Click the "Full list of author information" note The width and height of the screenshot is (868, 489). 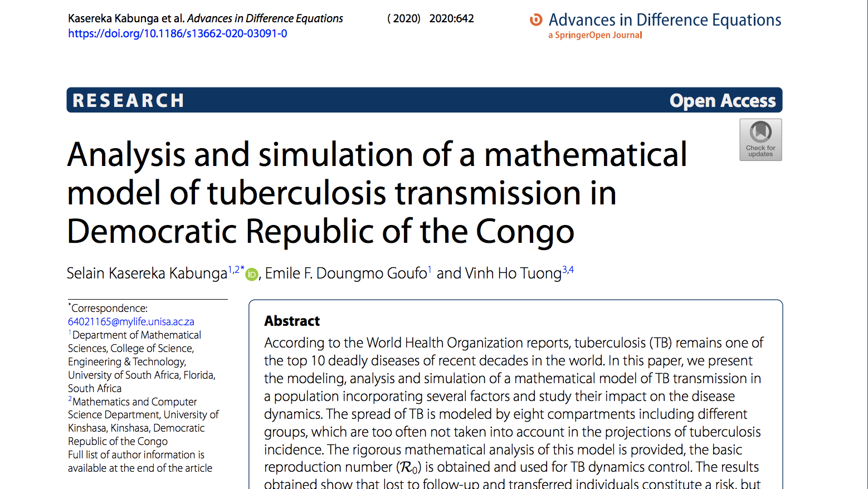[140, 461]
